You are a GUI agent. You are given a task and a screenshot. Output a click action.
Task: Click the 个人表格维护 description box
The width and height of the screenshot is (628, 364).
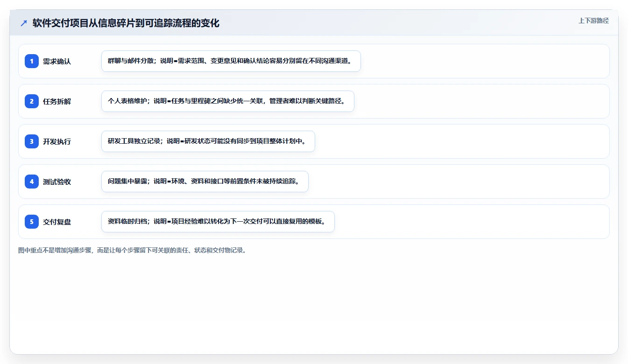point(228,101)
